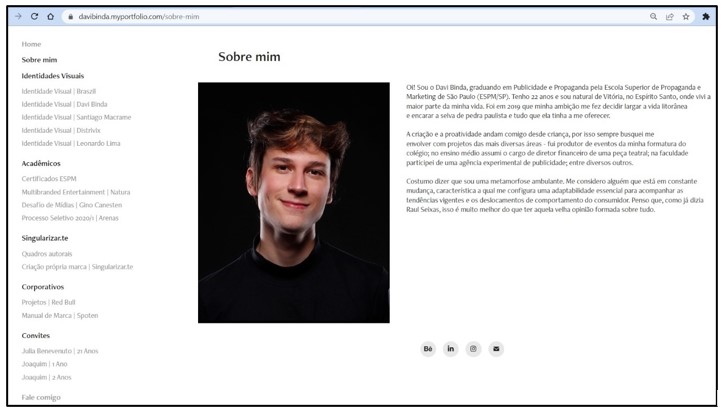Screen dimensions: 722x410
Task: Click the Behance social icon
Action: tap(428, 348)
